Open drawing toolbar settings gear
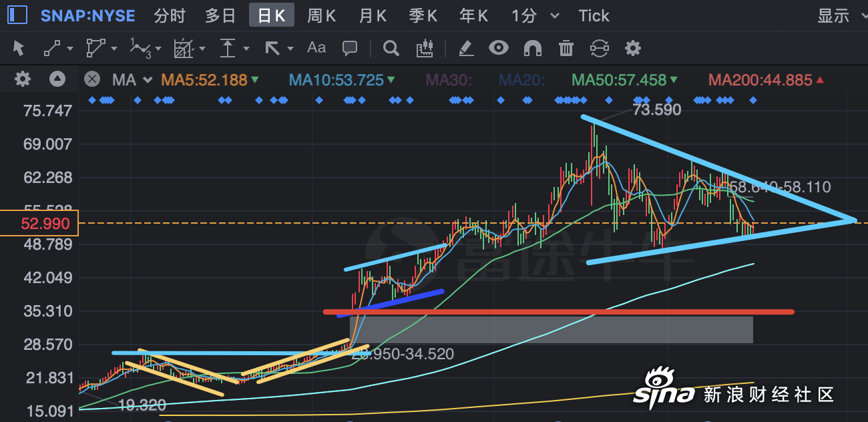 click(x=632, y=48)
